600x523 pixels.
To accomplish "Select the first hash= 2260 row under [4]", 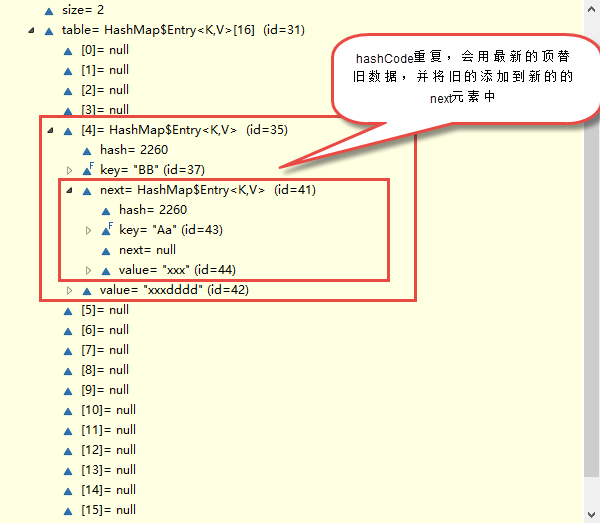I will (134, 150).
